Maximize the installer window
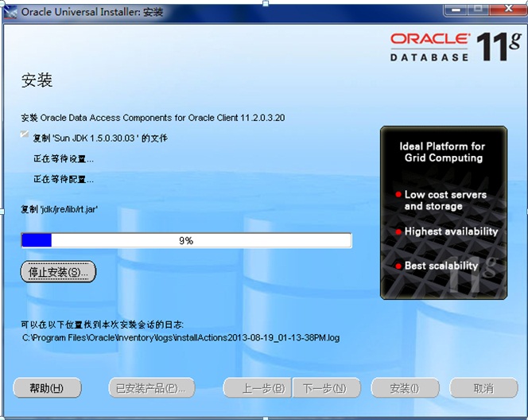Viewport: 528px width, 420px height. click(478, 10)
